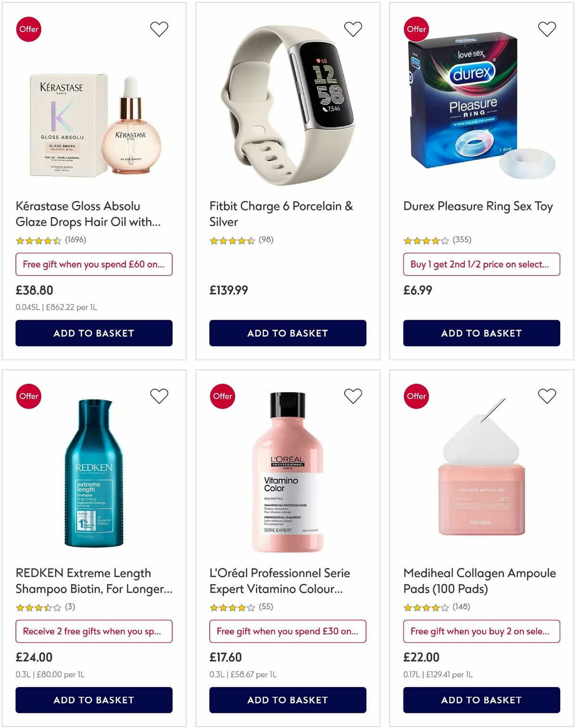Click the Offer badge on Kérastase Gloss Absolu
The width and height of the screenshot is (577, 728).
pyautogui.click(x=29, y=29)
